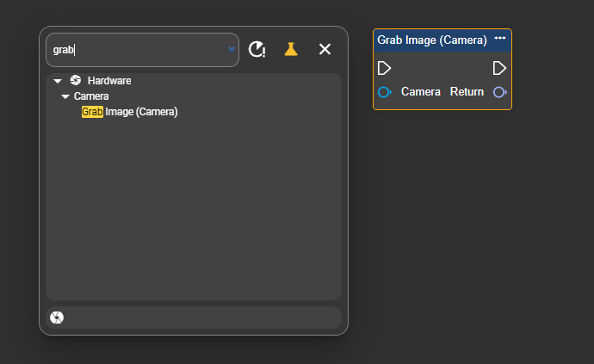This screenshot has height=364, width=594.
Task: Click the recent nodes clock icon
Action: [257, 49]
